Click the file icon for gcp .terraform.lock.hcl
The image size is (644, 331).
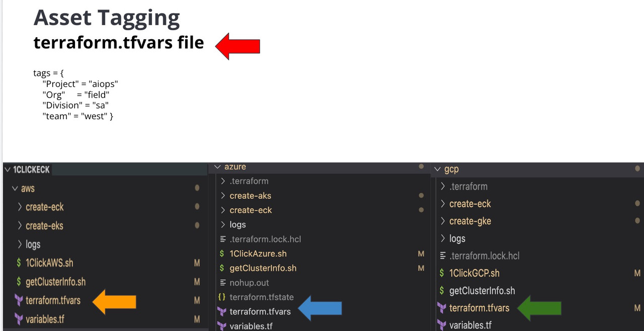(443, 256)
